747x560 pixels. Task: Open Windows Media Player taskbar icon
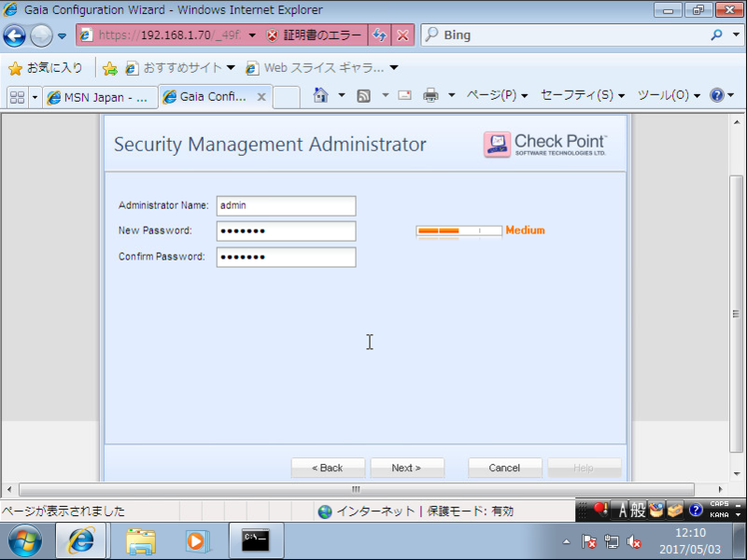coord(196,541)
